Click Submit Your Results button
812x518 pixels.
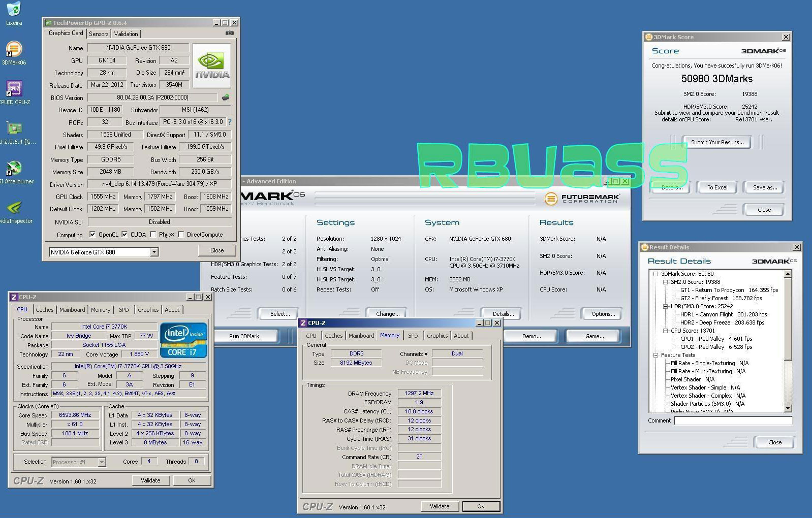[717, 142]
